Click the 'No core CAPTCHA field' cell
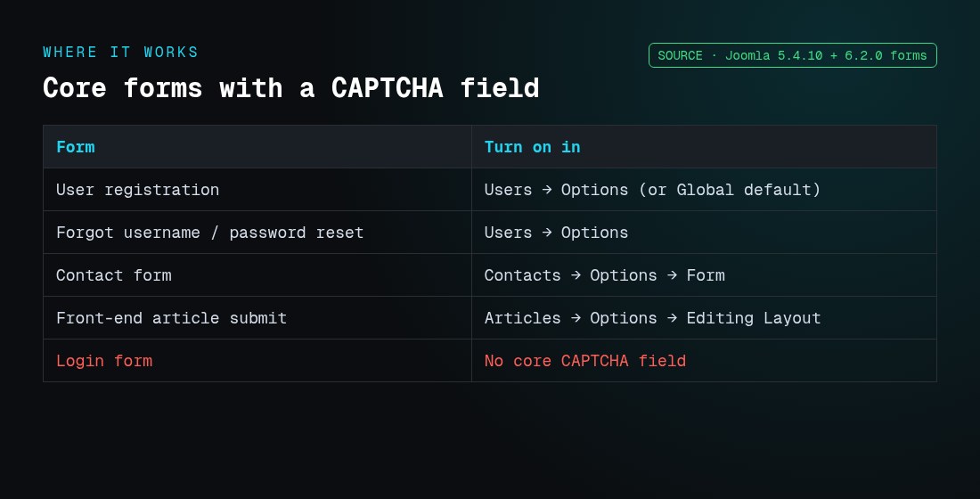Viewport: 980px width, 499px height. tap(704, 361)
